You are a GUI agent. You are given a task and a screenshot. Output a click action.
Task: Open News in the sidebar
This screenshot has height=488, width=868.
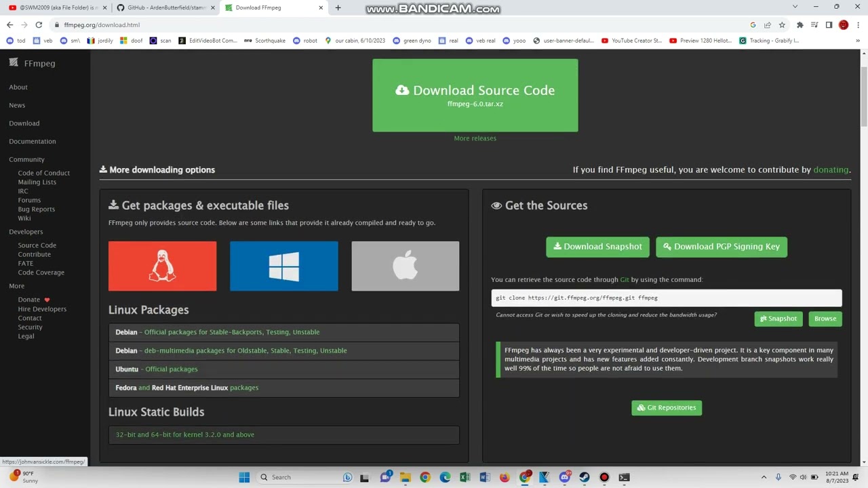(x=17, y=105)
